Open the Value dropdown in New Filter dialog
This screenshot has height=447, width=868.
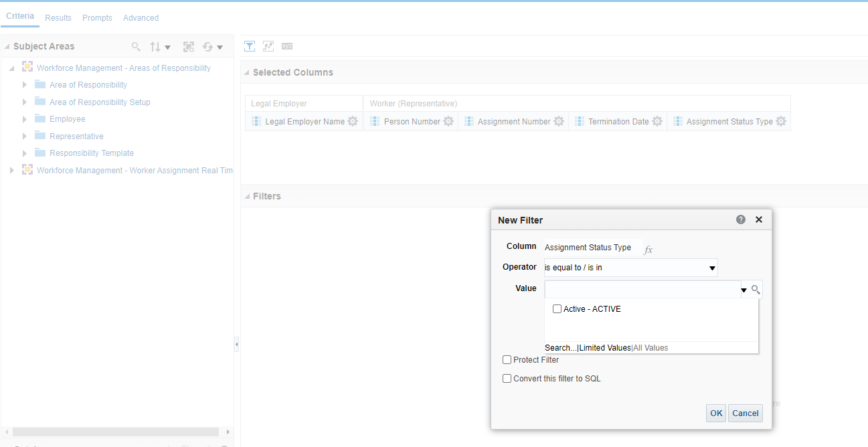point(743,289)
